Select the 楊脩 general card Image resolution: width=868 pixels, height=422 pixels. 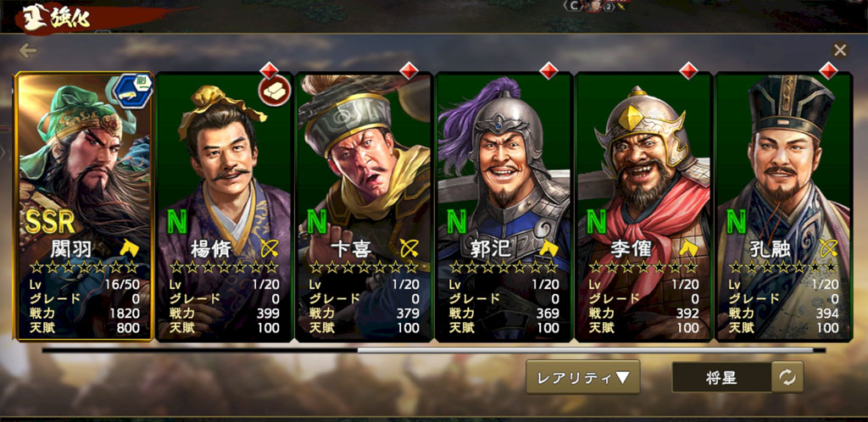point(224,208)
